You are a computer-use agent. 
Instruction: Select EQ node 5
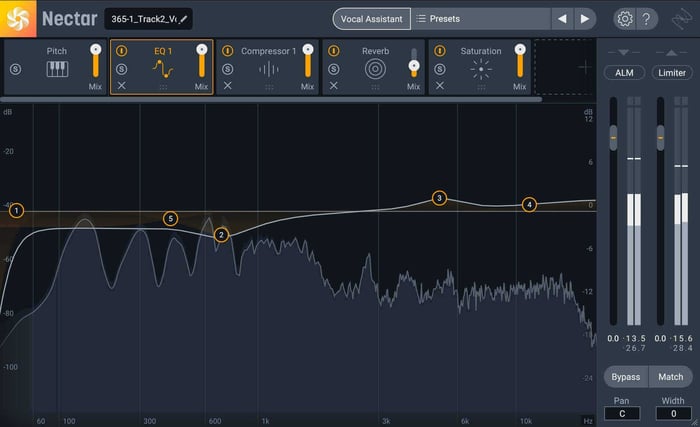[x=171, y=219]
